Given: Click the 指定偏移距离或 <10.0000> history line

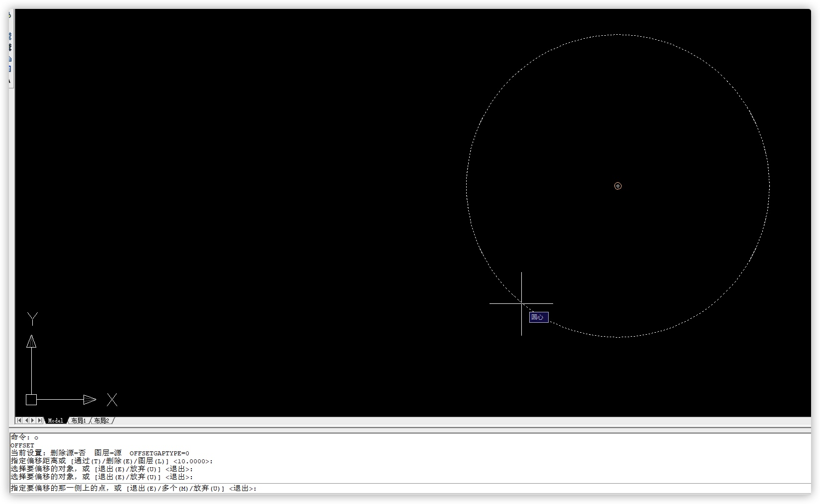Looking at the screenshot, I should 112,461.
